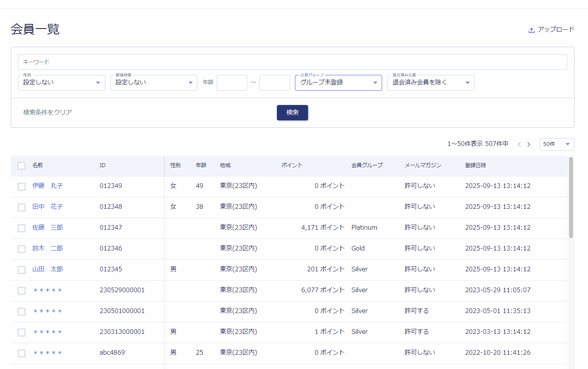588x369 pixels.
Task: Click the 会員グループ column header
Action: tap(367, 165)
